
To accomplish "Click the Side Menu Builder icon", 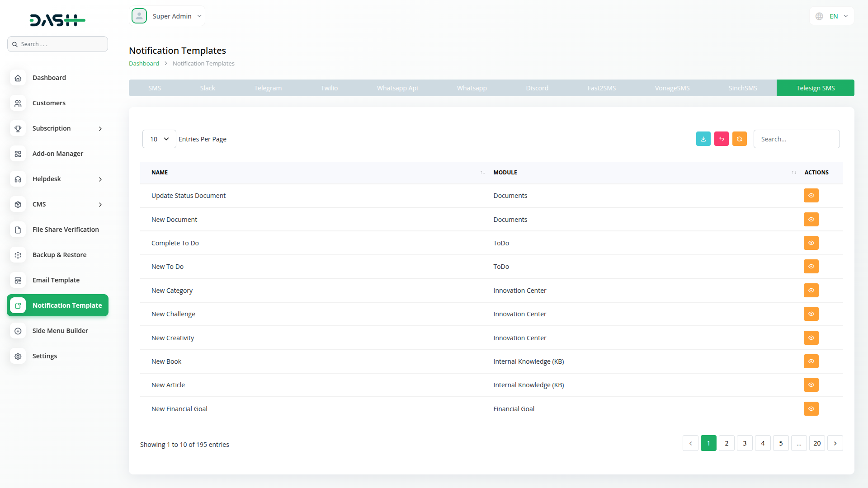I will (x=18, y=331).
